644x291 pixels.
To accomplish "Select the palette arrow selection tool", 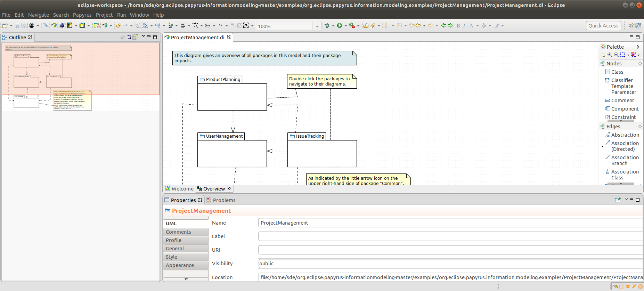I will click(603, 55).
